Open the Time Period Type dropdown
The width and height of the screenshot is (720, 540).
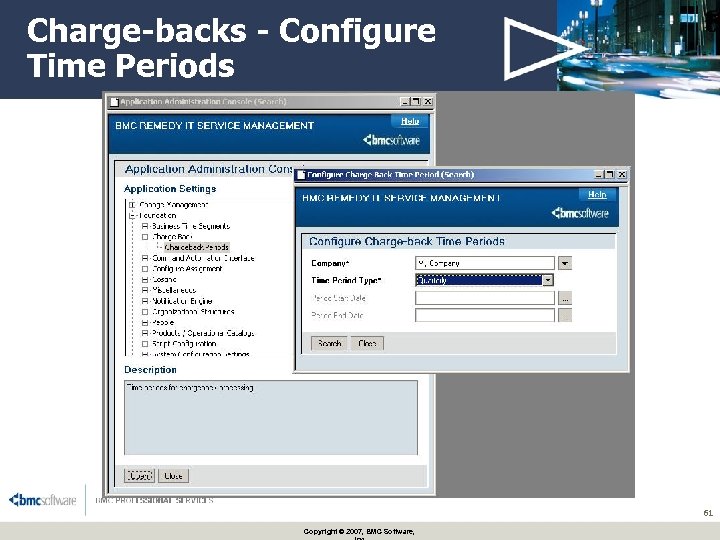click(x=548, y=280)
